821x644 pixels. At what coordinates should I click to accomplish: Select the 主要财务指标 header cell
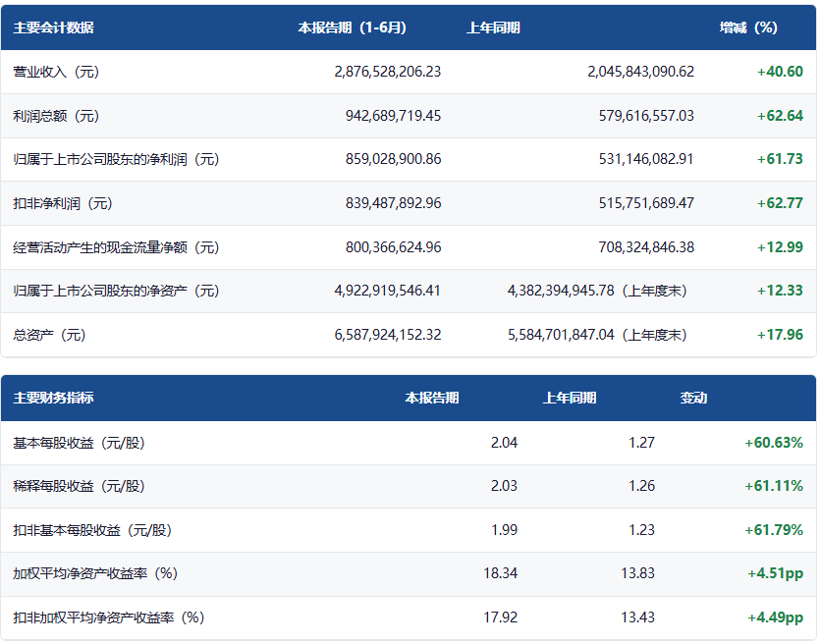[53, 398]
